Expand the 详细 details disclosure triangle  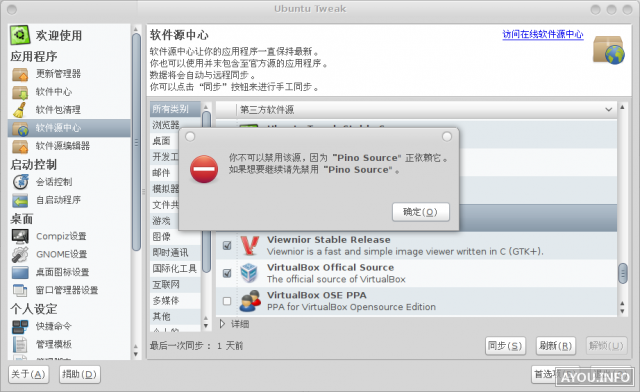222,324
